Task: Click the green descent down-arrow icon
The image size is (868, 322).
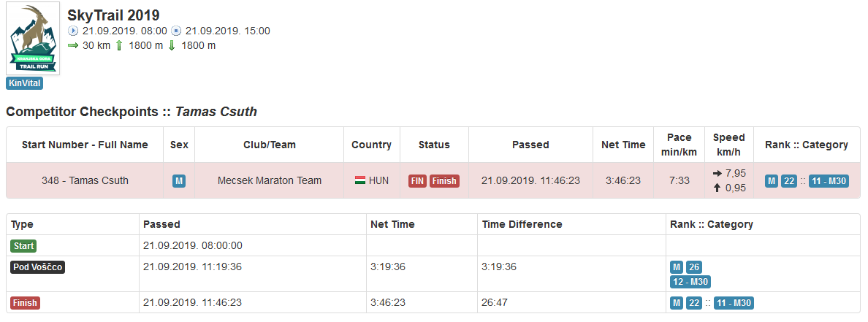Action: (x=172, y=45)
